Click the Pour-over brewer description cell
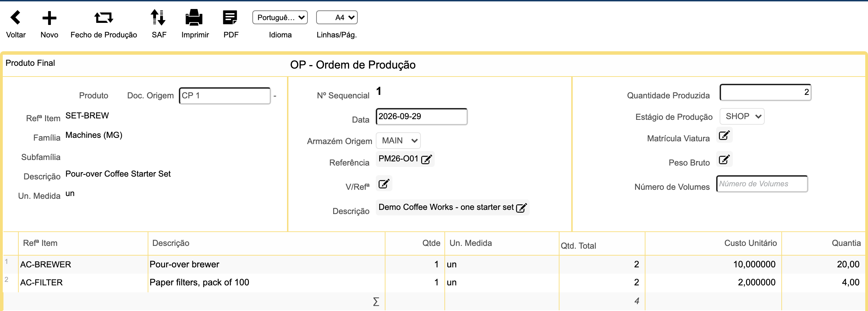 point(267,264)
